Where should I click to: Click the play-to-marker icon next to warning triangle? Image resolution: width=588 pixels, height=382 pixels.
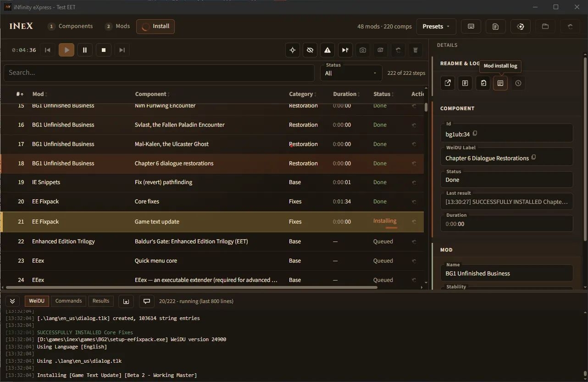point(345,50)
